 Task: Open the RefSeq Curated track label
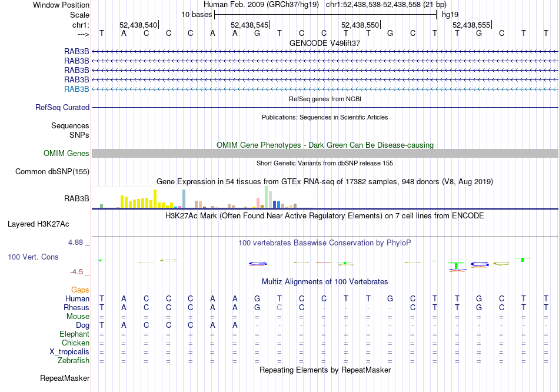point(62,107)
